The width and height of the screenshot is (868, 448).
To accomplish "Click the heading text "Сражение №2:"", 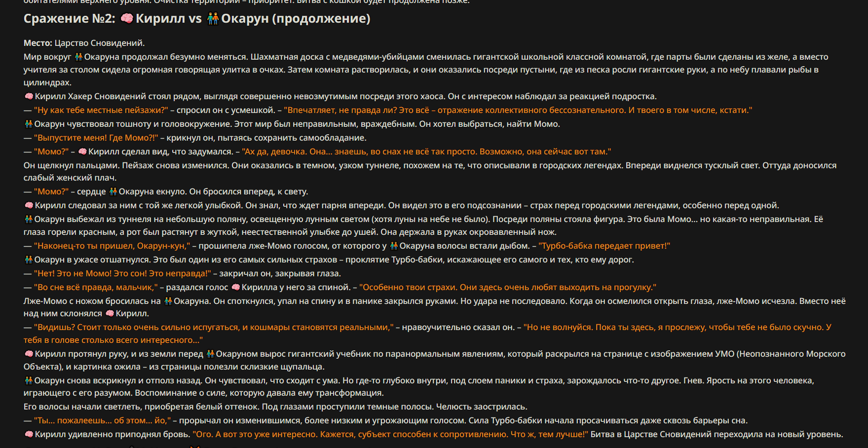I will [x=70, y=19].
